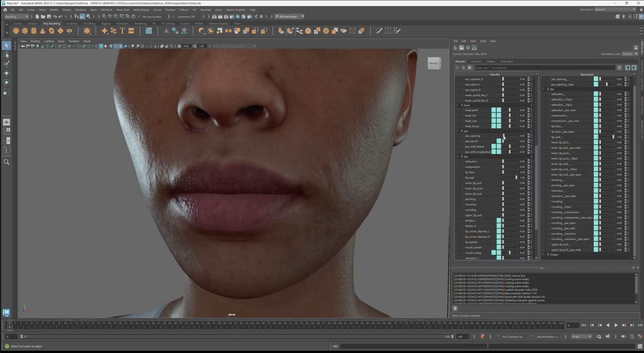Screen dimensions: 644x353
Task: Clear the filter with X button
Action: [619, 68]
